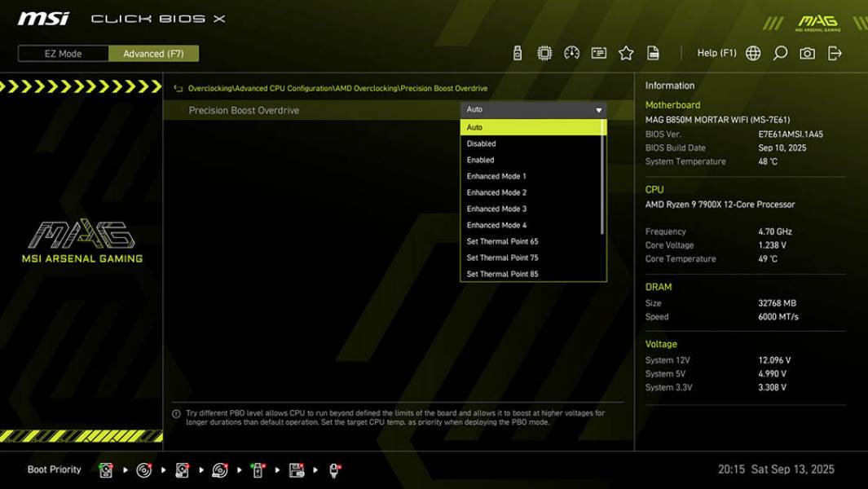Open the Precision Boost Overdrive dropdown arrow
868x489 pixels.
tap(600, 108)
